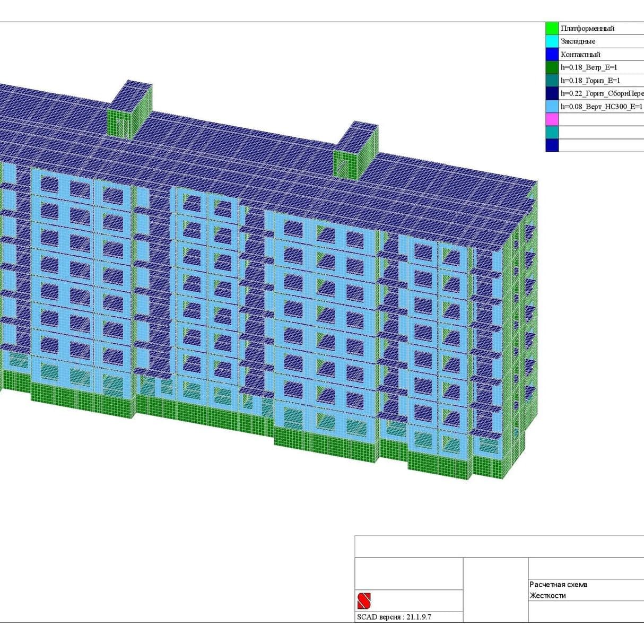
Task: Choose the teal swatch beside h=0.18_Гориз_E=1
Action: pos(552,80)
